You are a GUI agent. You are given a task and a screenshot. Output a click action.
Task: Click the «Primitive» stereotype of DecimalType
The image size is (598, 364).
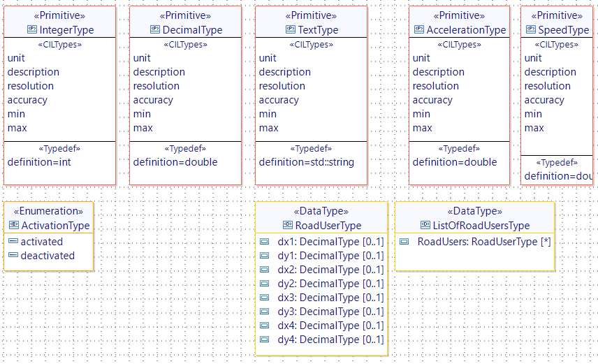point(185,15)
